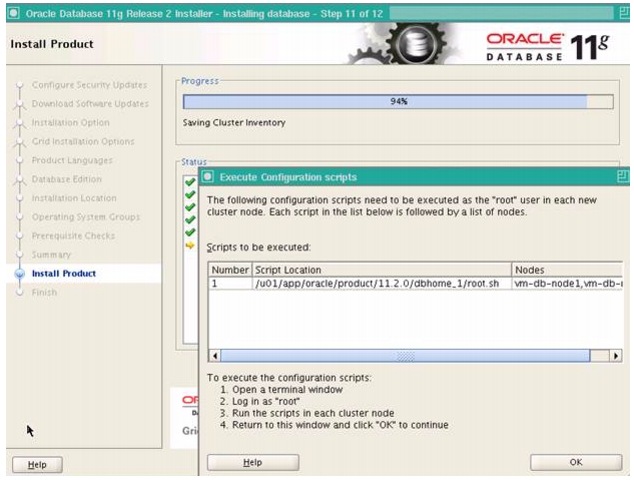
Task: Click 'Log in as "root"' instruction text
Action: tap(266, 401)
